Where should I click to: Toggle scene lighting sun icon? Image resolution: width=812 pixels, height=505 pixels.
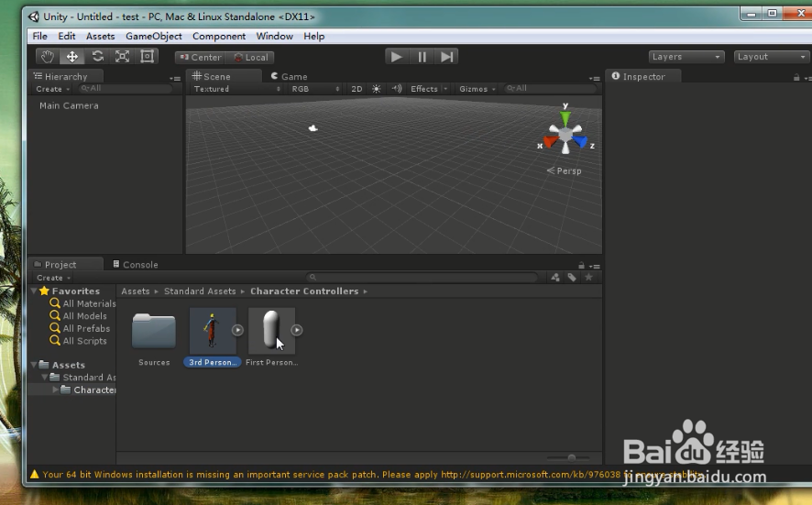pyautogui.click(x=377, y=89)
